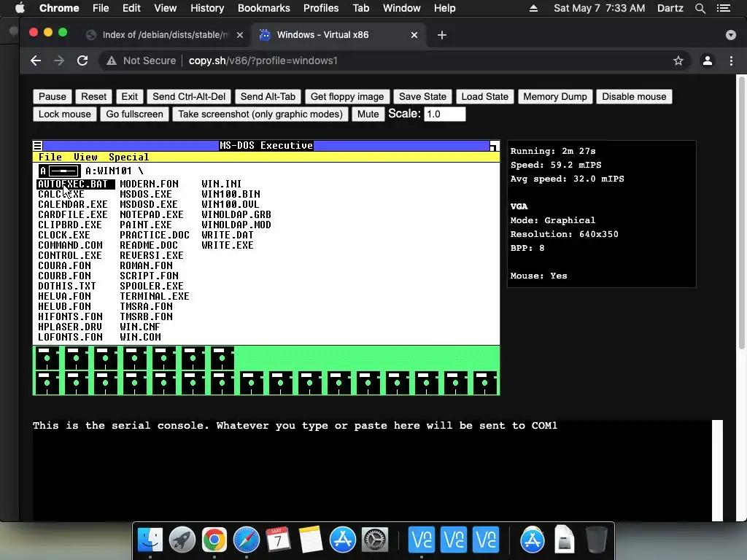
Task: Click the Reset button
Action: pyautogui.click(x=93, y=97)
